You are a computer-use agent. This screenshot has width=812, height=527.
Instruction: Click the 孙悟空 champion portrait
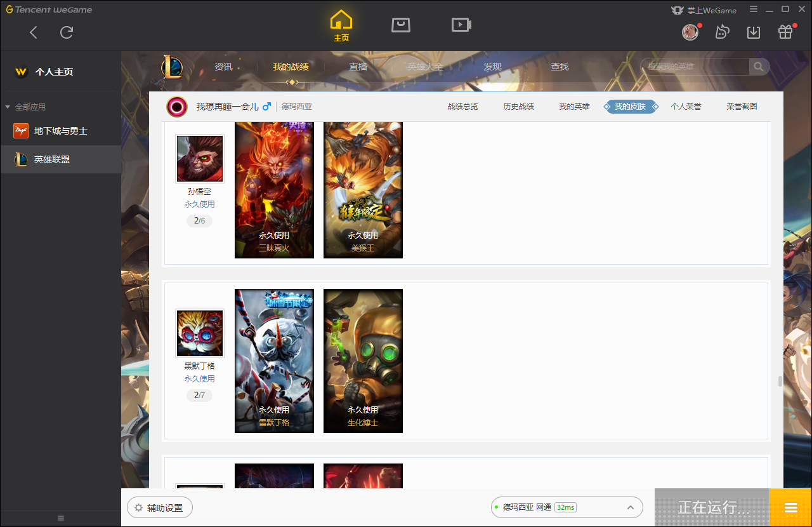tap(200, 159)
